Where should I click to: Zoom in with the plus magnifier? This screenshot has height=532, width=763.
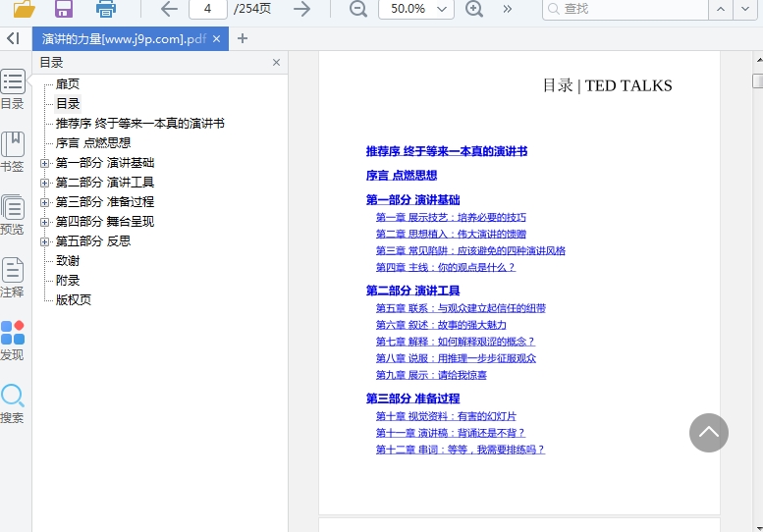(474, 9)
